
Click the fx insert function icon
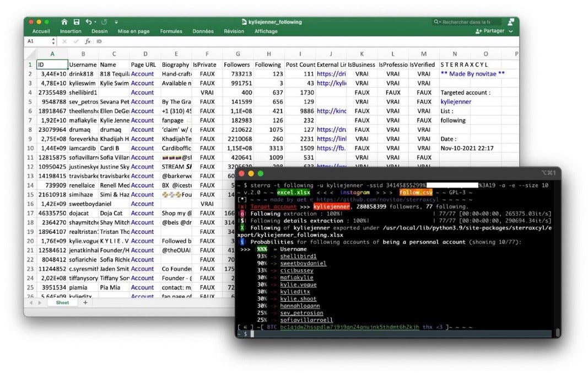[x=88, y=41]
